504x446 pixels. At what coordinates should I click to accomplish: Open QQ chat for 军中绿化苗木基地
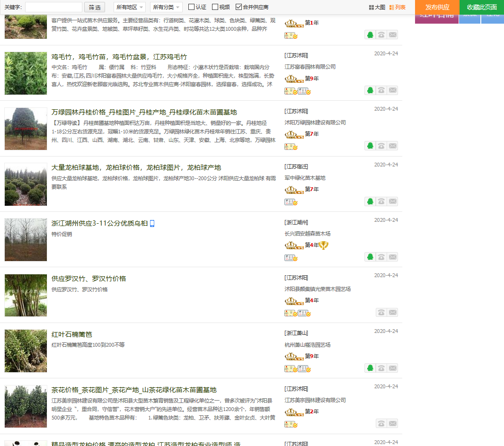tap(370, 201)
